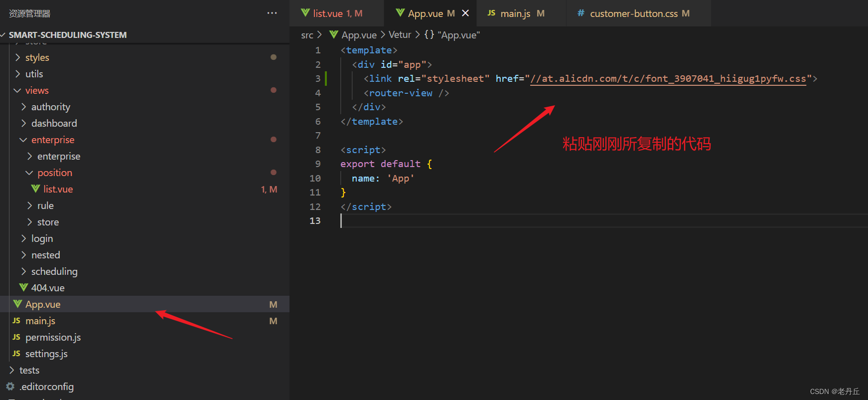
Task: Open list.vue in the file tree
Action: (x=145, y=189)
